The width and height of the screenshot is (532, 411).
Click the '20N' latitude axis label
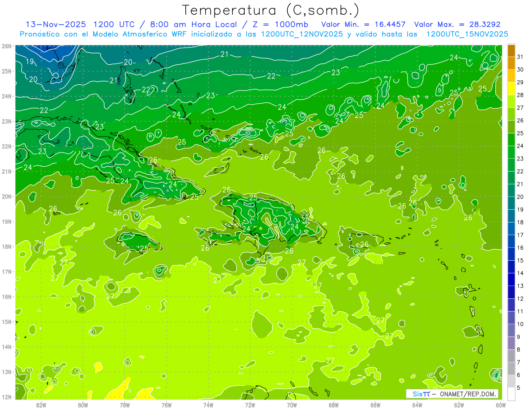click(x=7, y=196)
